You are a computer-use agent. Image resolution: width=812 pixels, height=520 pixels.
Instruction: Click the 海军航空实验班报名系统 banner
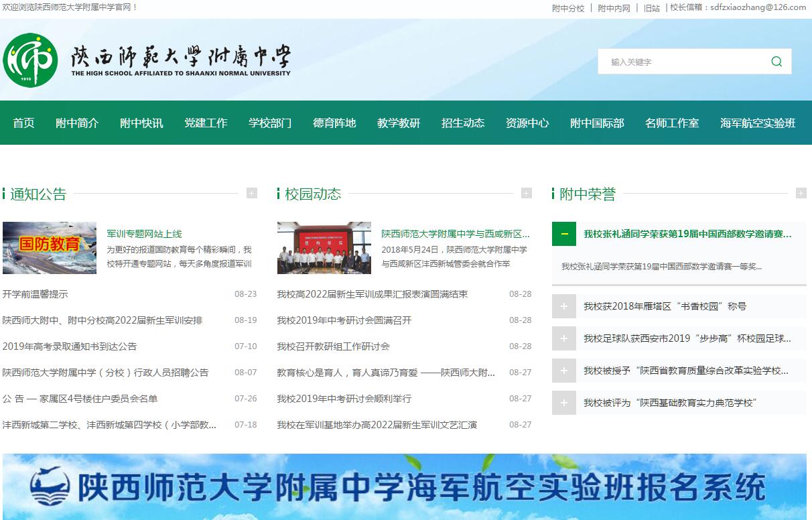[x=405, y=486]
